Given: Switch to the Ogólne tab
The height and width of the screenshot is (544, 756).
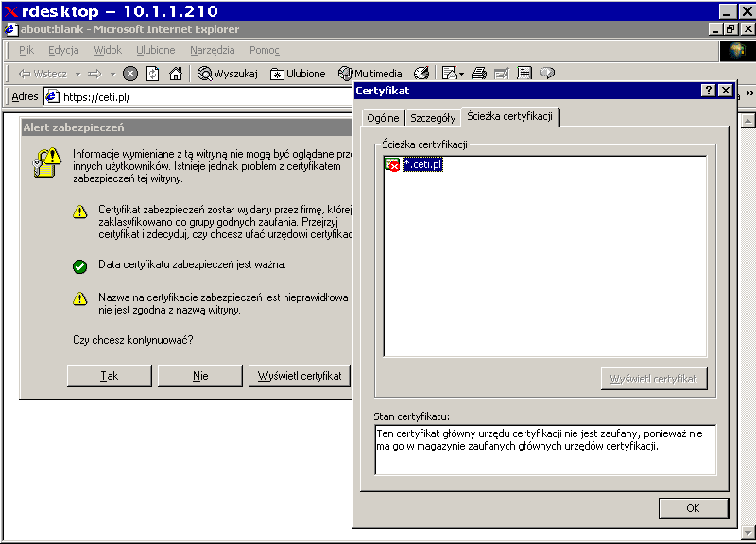Looking at the screenshot, I should coord(383,118).
